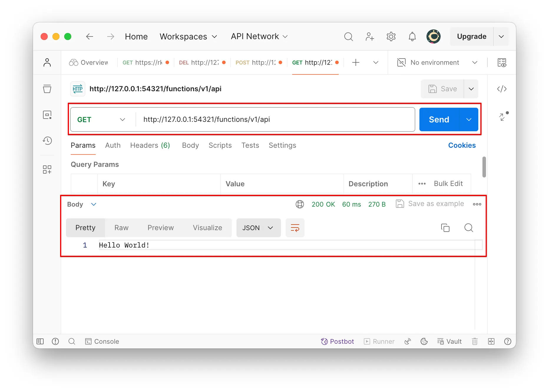Open notifications bell
The height and width of the screenshot is (392, 549).
tap(412, 36)
